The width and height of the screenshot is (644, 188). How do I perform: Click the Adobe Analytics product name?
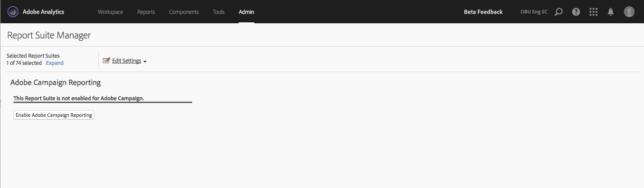point(43,12)
